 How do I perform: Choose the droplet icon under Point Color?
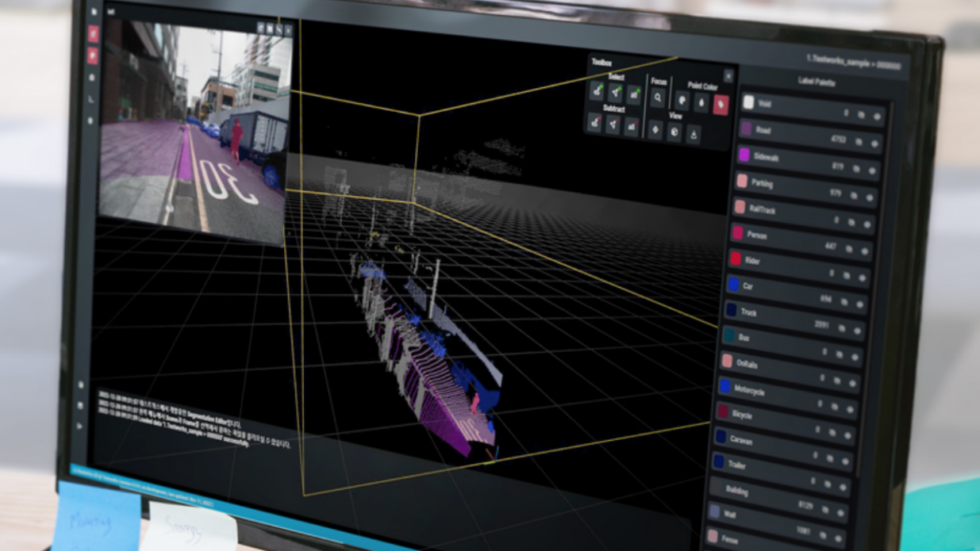(x=701, y=102)
